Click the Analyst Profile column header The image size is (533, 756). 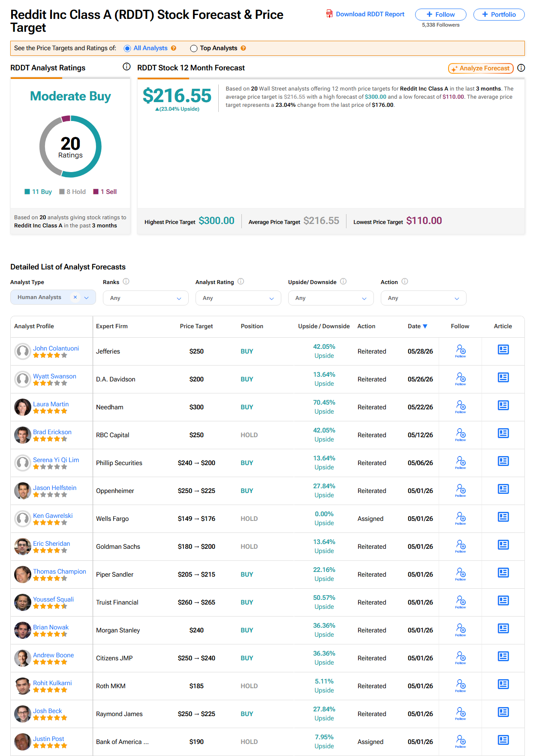pyautogui.click(x=34, y=326)
